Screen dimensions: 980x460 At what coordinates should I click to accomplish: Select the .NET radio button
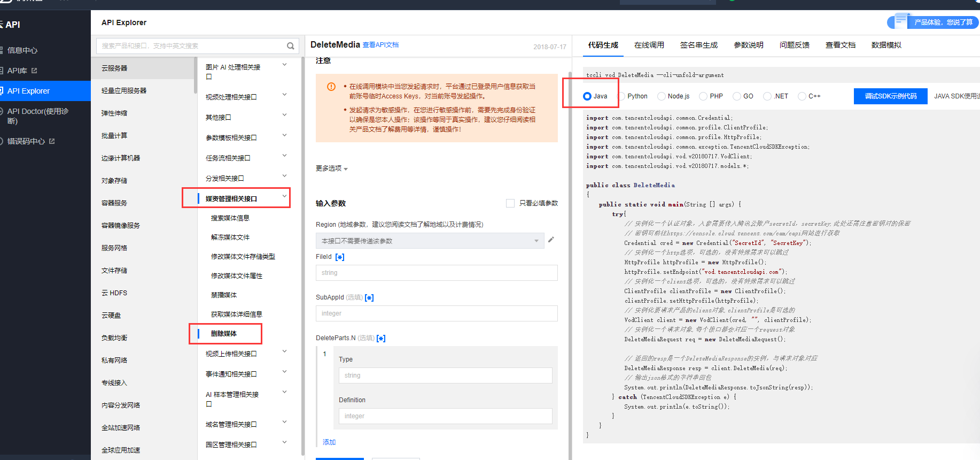point(767,96)
